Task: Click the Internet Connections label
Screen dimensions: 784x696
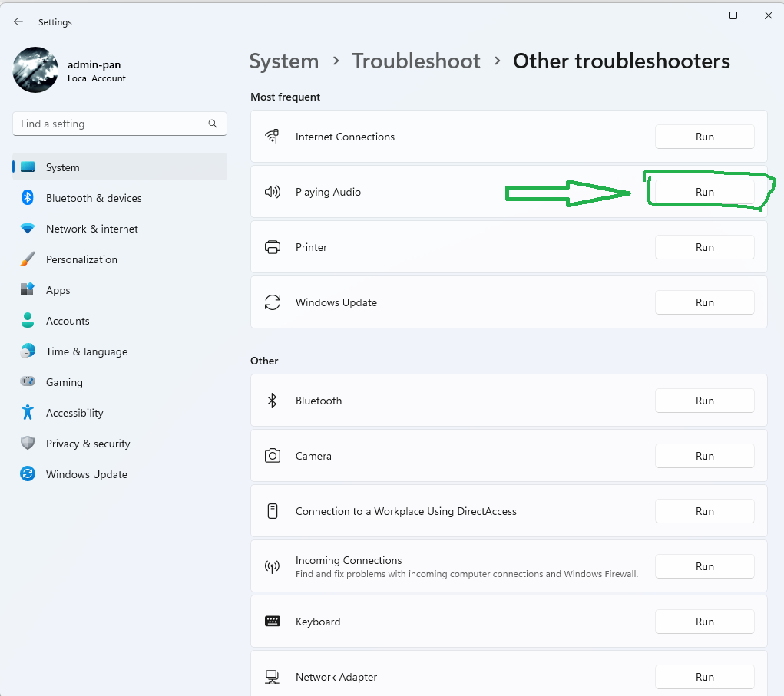Action: click(x=345, y=137)
